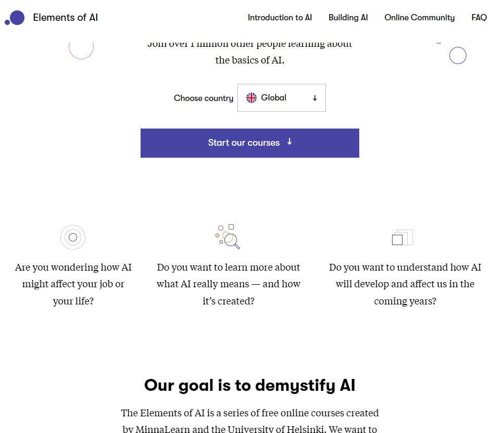The width and height of the screenshot is (504, 433).
Task: Open Introduction to AI menu item
Action: 280,18
